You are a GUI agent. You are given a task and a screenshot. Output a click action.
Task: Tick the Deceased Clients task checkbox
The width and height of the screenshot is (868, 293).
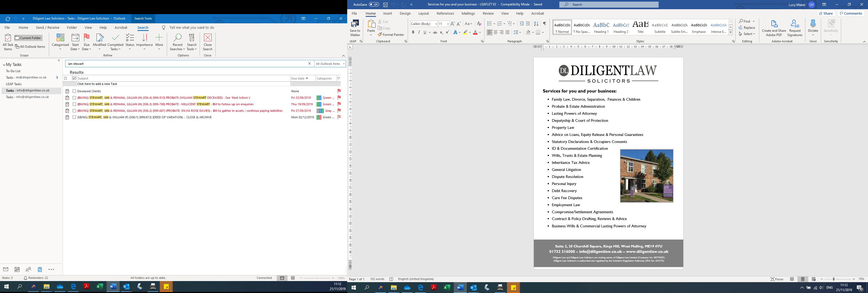[x=75, y=91]
